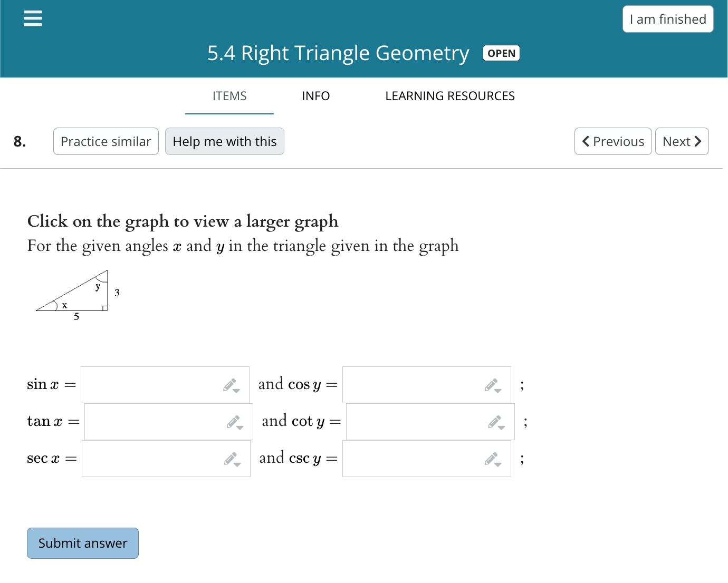
Task: Click the left chevron on the Previous button
Action: (x=586, y=141)
